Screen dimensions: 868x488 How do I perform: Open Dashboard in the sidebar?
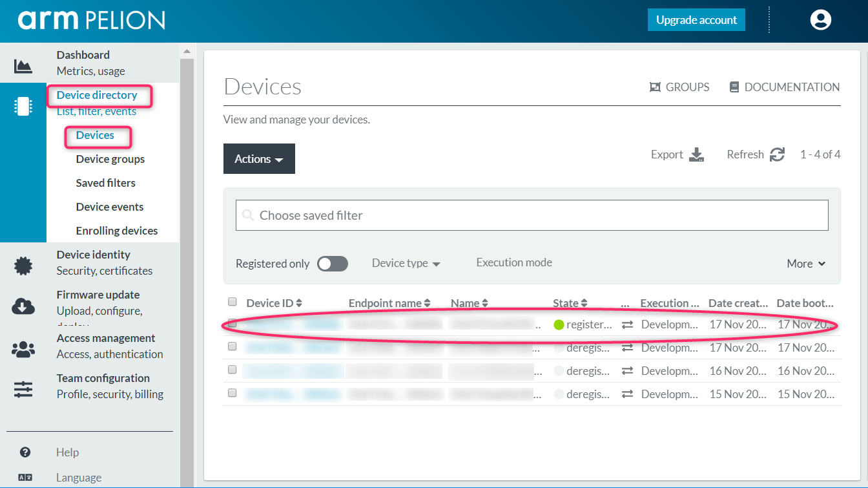(x=83, y=55)
